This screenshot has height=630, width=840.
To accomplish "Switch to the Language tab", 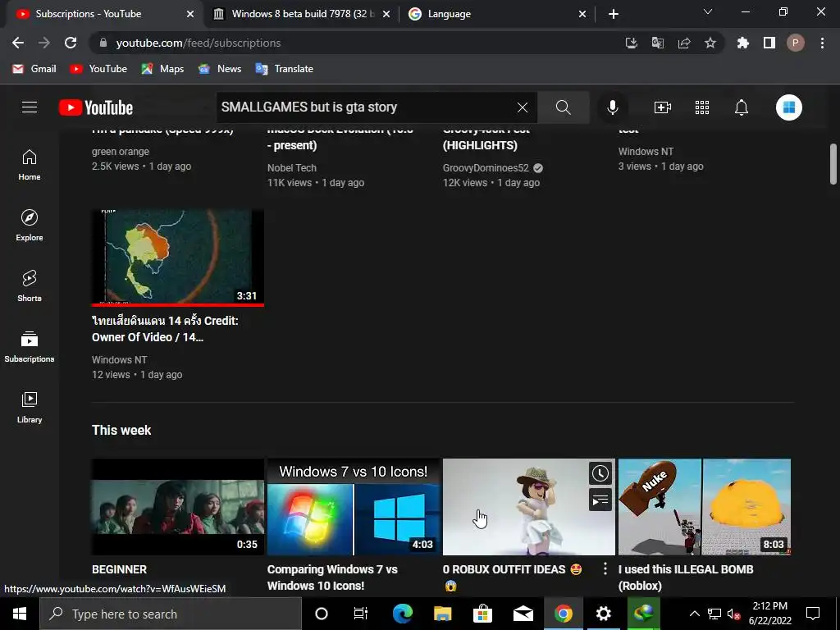I will 496,14.
